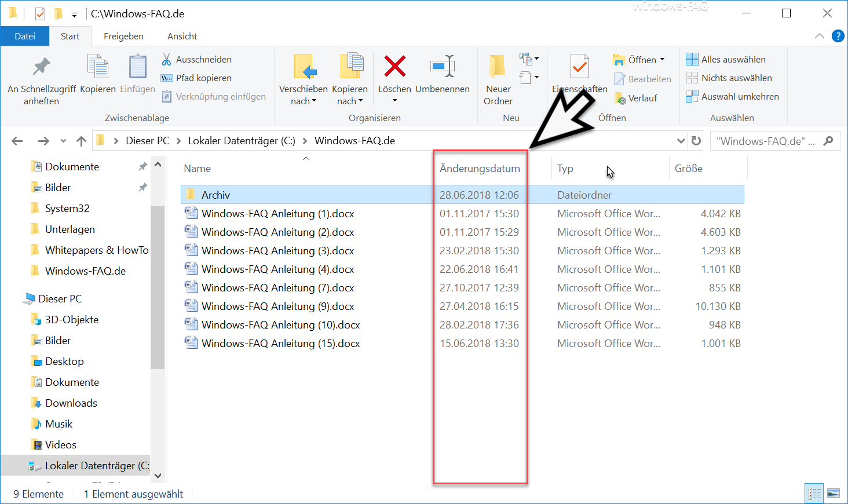
Task: Click Lokaler Datenträger (C:) breadcrumb
Action: tap(242, 141)
